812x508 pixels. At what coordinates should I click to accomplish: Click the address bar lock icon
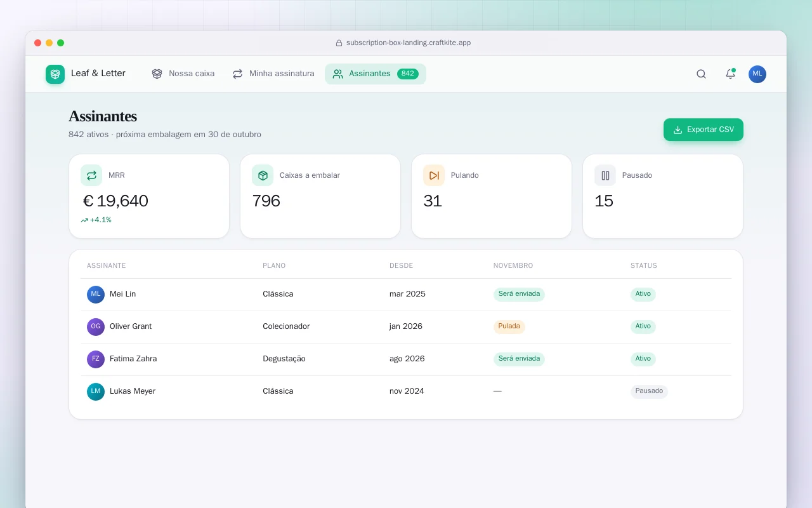339,43
